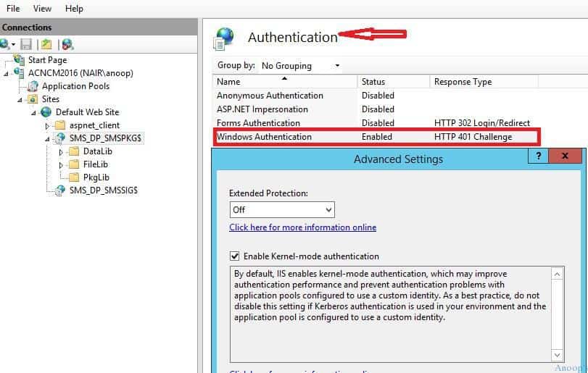This screenshot has height=373, width=588.
Task: Open the Help menu
Action: tap(74, 9)
